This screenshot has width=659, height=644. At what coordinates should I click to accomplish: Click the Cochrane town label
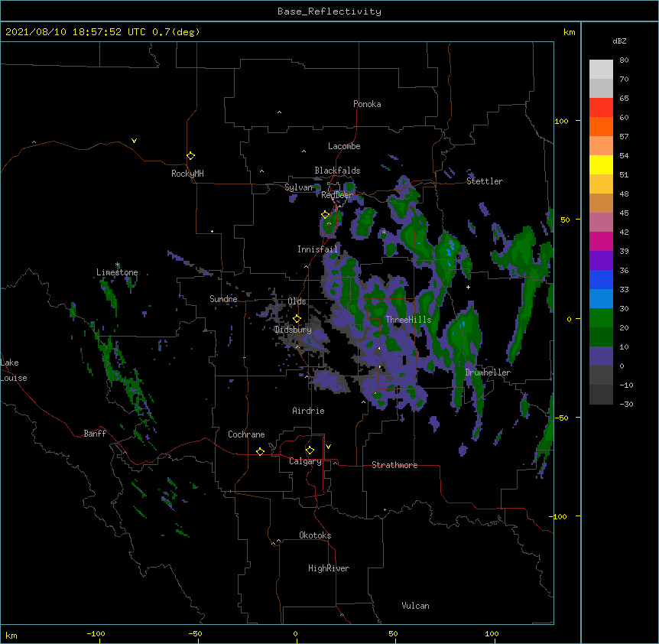point(246,434)
